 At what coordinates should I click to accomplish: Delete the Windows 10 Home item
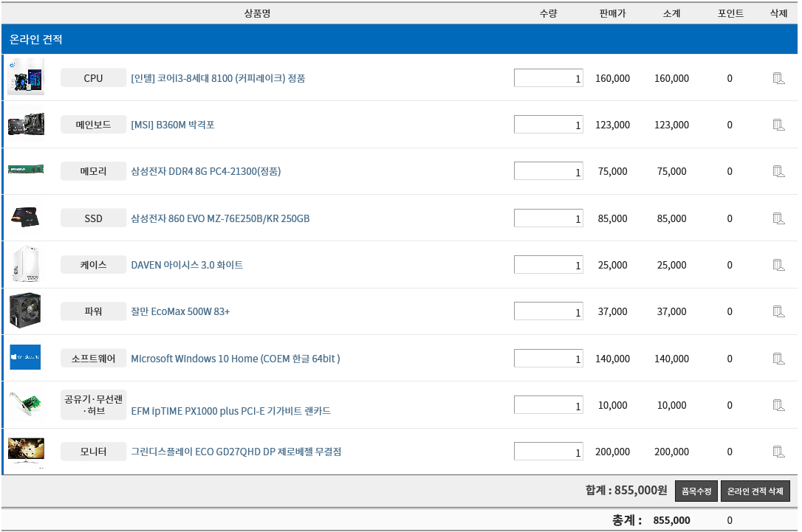click(x=778, y=359)
